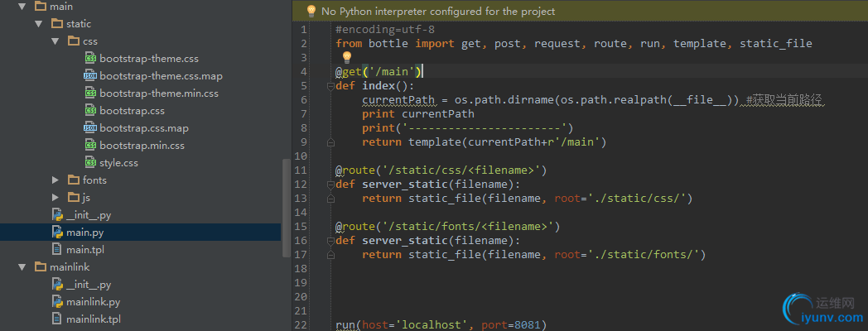Click JSON icon of bootstrap.css.map
This screenshot has width=868, height=331.
tap(90, 128)
